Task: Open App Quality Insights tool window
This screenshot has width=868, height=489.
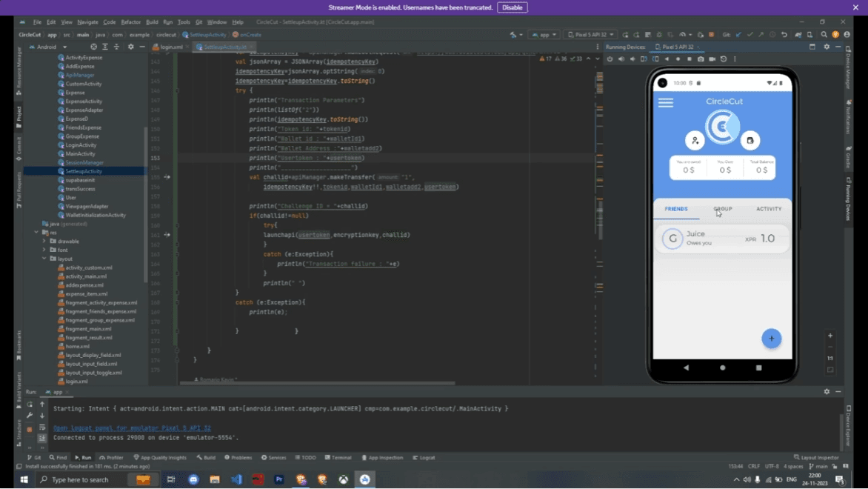Action: (160, 458)
